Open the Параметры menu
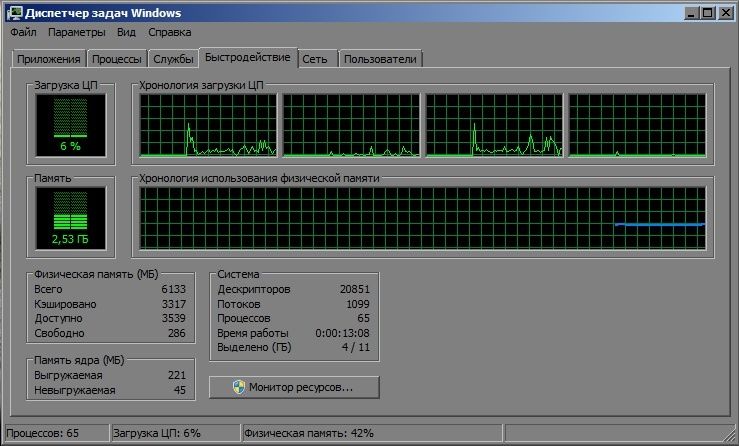Viewport: 739px width, 446px height. pos(77,32)
